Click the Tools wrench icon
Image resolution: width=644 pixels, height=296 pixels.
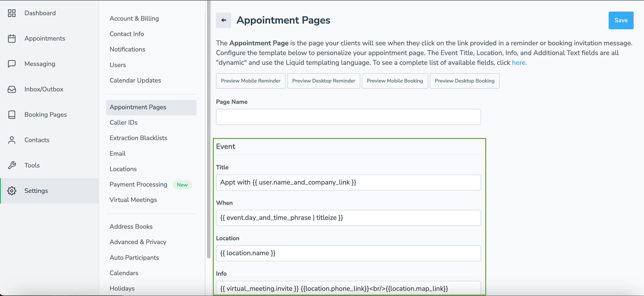click(x=12, y=165)
